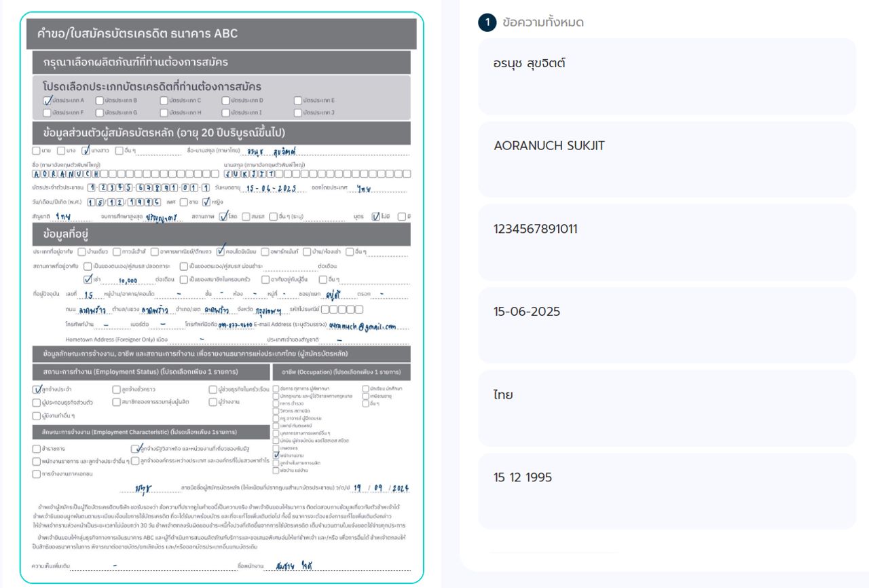Toggle the บัตรประเภท A checkbox
Screen dimensions: 869x588
pos(47,100)
